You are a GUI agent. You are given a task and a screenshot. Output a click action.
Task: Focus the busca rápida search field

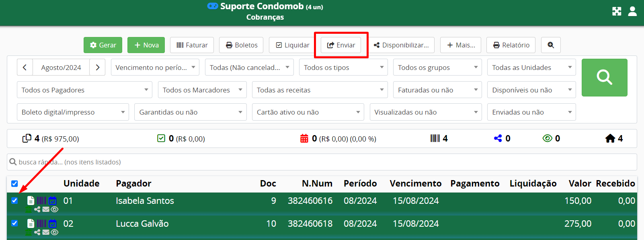tap(322, 162)
